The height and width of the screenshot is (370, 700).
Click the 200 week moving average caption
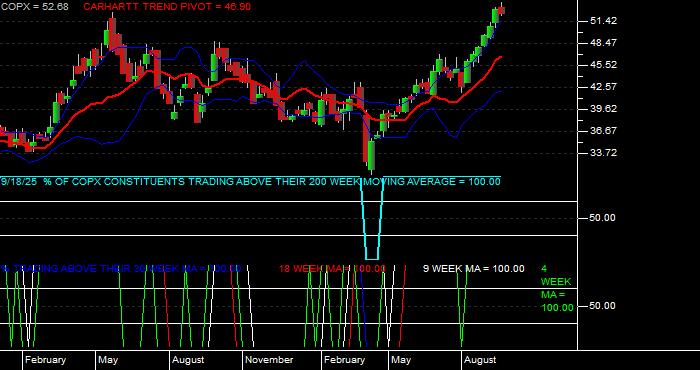[250, 182]
